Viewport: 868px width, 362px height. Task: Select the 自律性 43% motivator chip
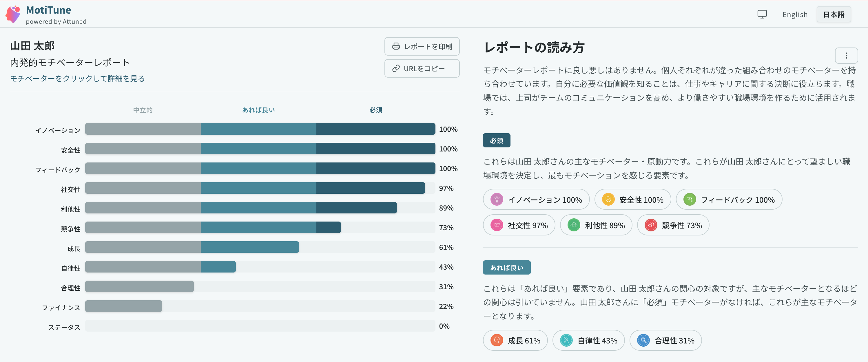point(588,340)
